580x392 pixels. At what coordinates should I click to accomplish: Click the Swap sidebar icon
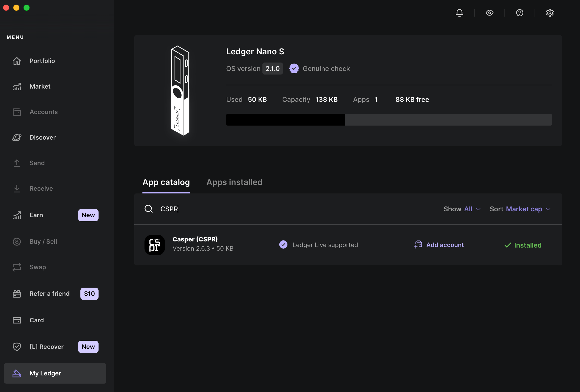point(17,267)
